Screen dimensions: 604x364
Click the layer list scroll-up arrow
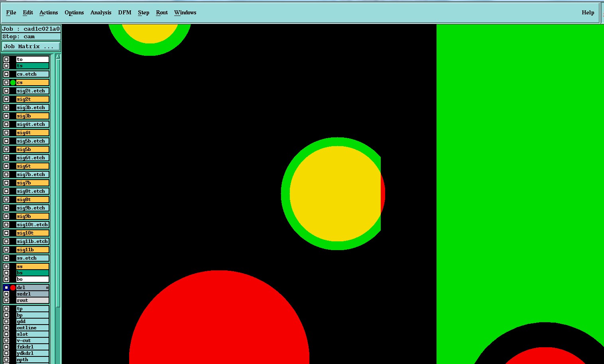click(58, 57)
